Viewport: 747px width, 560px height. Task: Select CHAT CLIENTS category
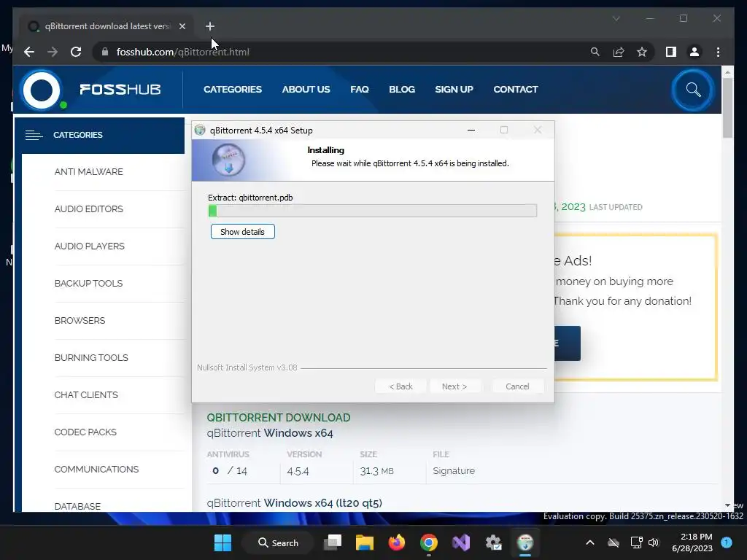click(86, 394)
